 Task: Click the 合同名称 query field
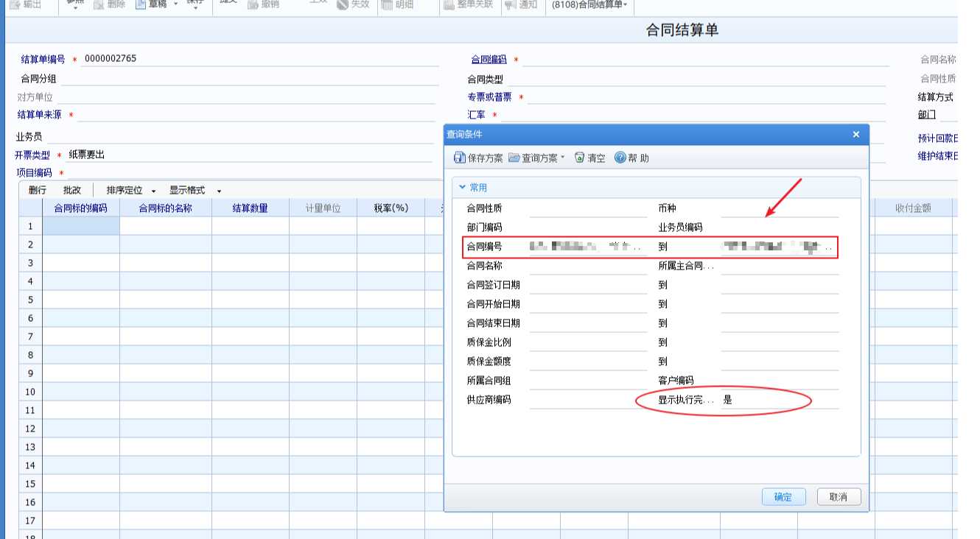[588, 267]
